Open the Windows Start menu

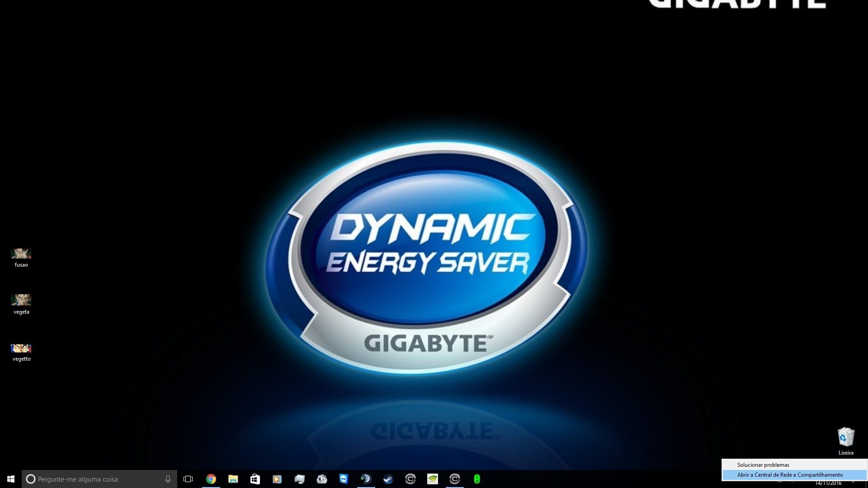11,479
